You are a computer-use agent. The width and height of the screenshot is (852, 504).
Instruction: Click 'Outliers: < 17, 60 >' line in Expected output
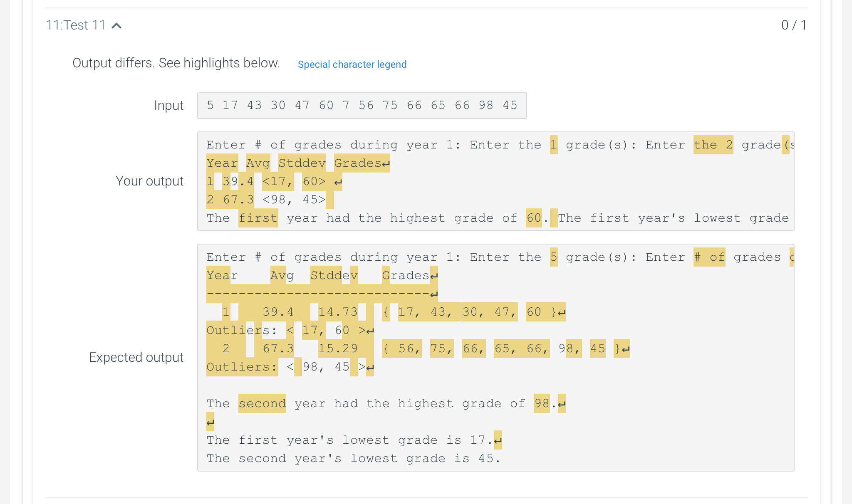(x=290, y=330)
